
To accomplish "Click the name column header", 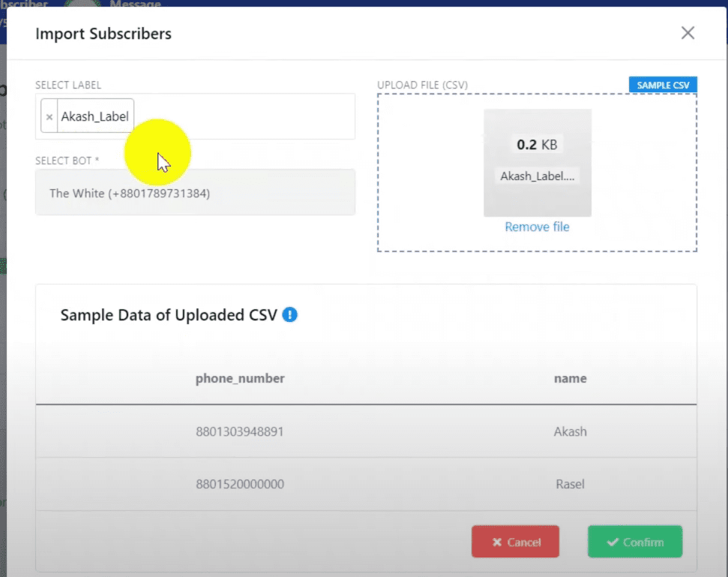I will coord(570,378).
